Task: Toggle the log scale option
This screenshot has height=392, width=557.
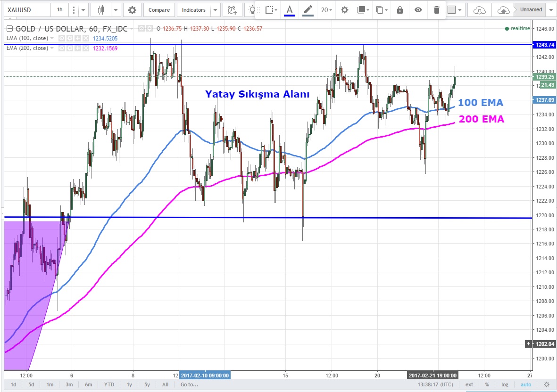Action: pos(505,384)
